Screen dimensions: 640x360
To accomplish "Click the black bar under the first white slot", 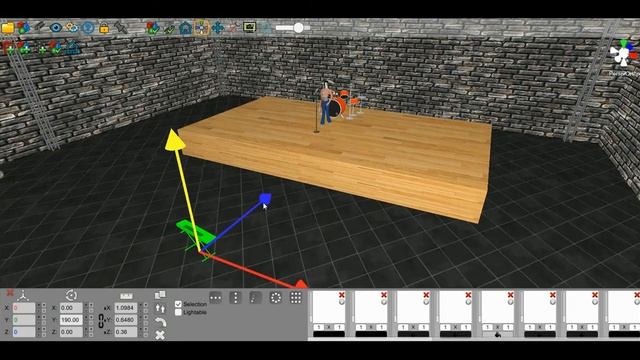I will click(329, 334).
